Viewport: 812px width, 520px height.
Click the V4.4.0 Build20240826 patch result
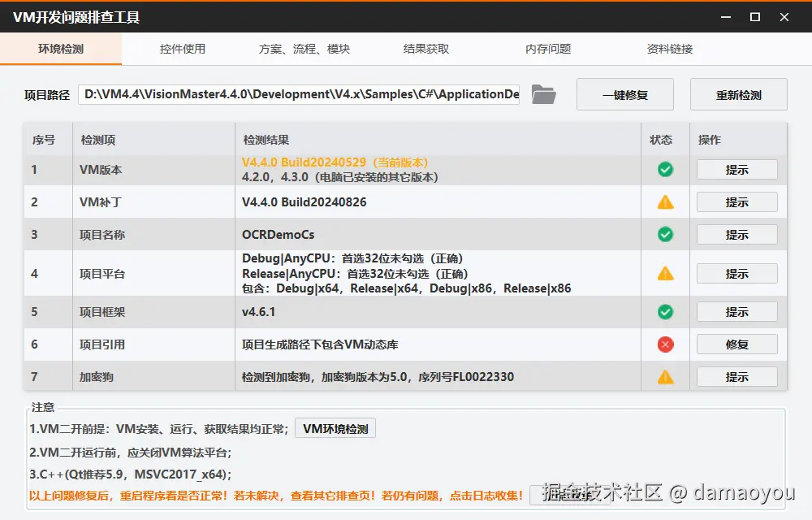[304, 202]
